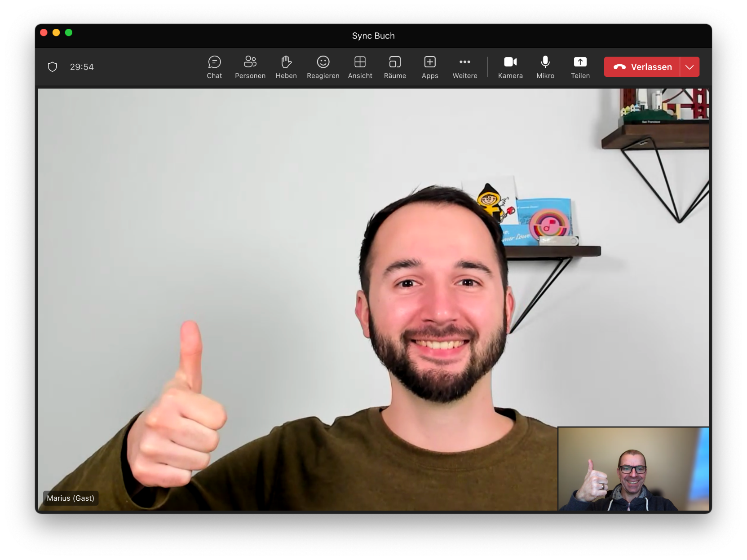Raise hand with Heben button
This screenshot has height=560, width=747.
pos(286,67)
